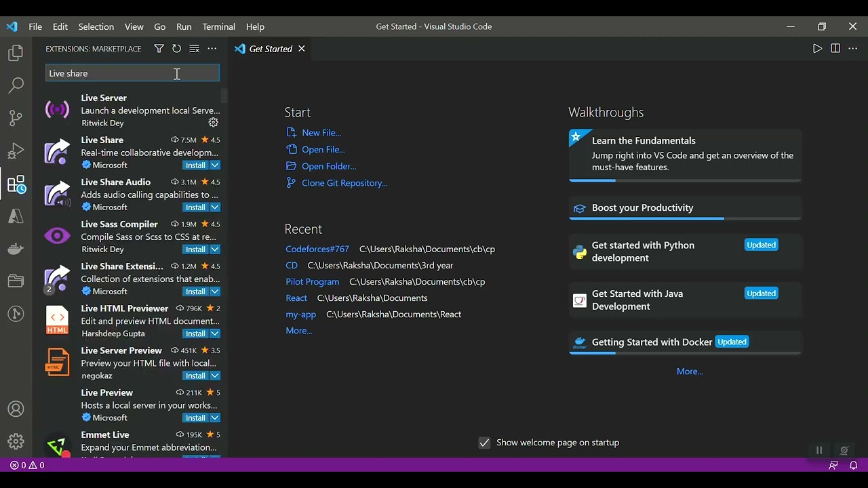This screenshot has height=488, width=868.
Task: Open the Git Graph activity bar icon
Action: (16, 313)
